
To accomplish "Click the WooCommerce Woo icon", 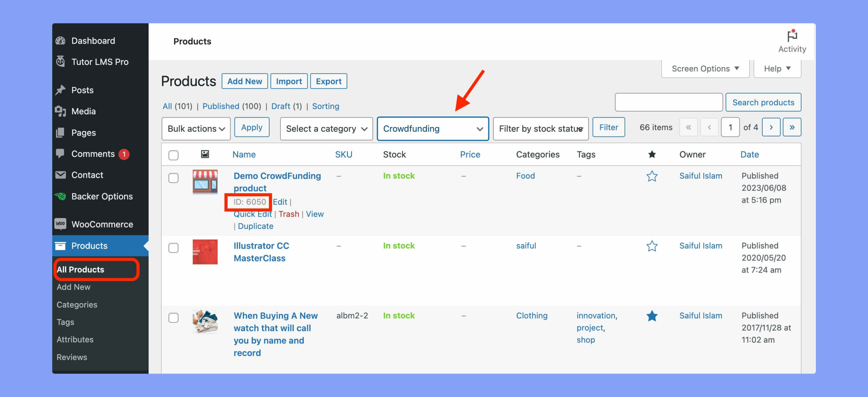I will [x=60, y=224].
